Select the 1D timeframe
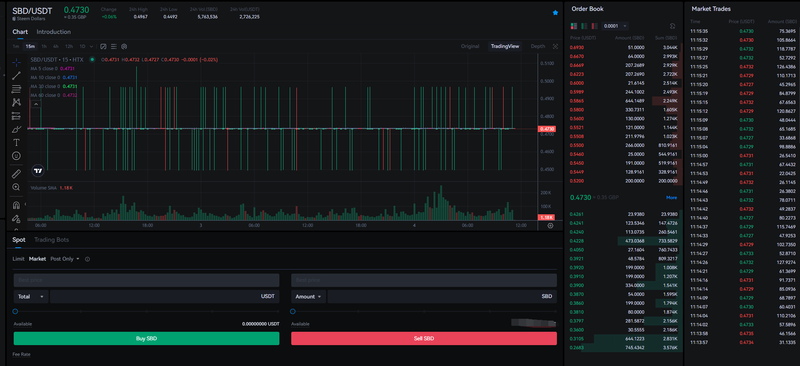 82,46
